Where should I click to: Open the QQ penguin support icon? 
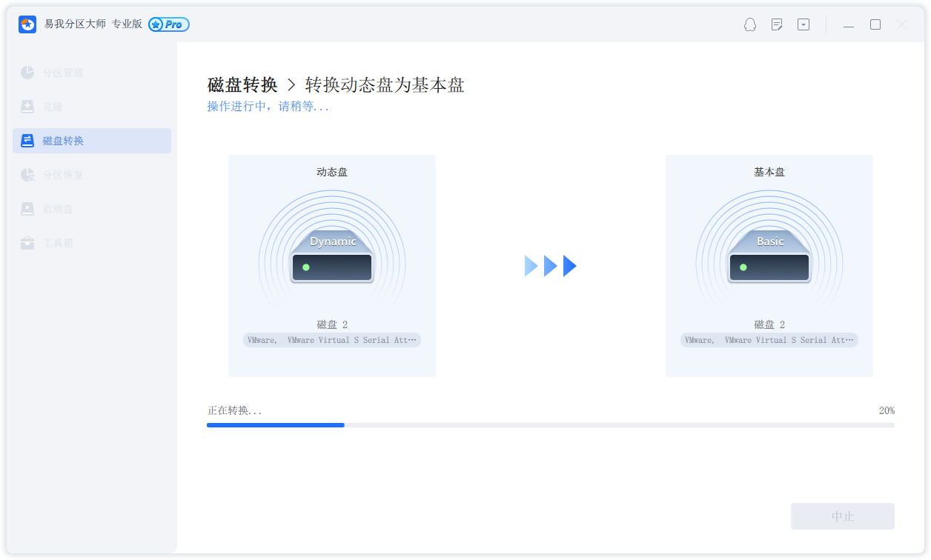750,24
